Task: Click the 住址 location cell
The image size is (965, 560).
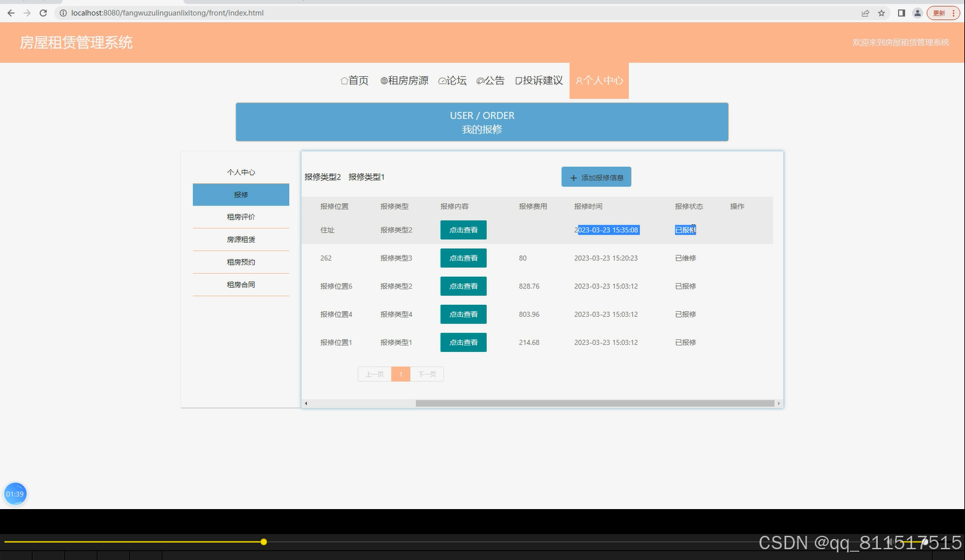Action: pyautogui.click(x=327, y=230)
